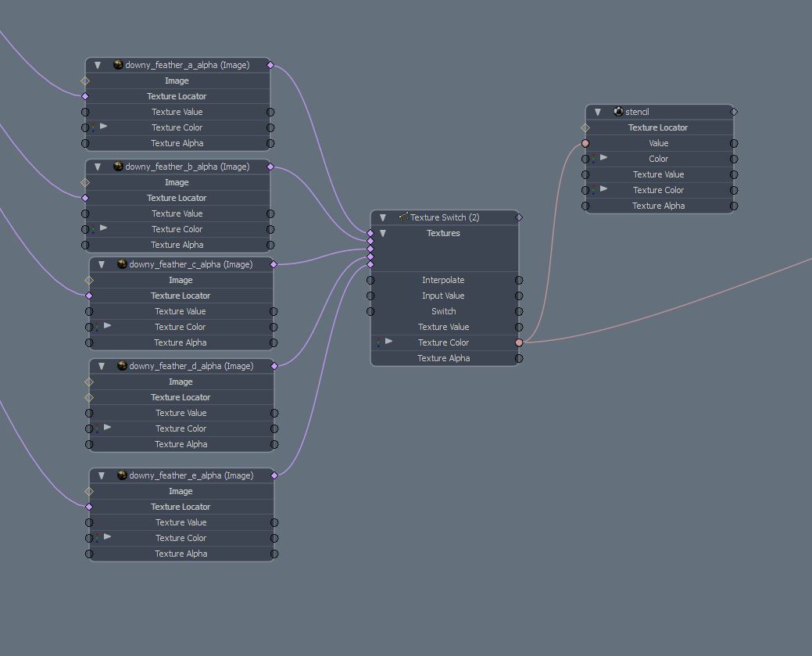Viewport: 812px width, 656px height.
Task: Click Image label on downy_feather_d_alpha
Action: point(181,382)
